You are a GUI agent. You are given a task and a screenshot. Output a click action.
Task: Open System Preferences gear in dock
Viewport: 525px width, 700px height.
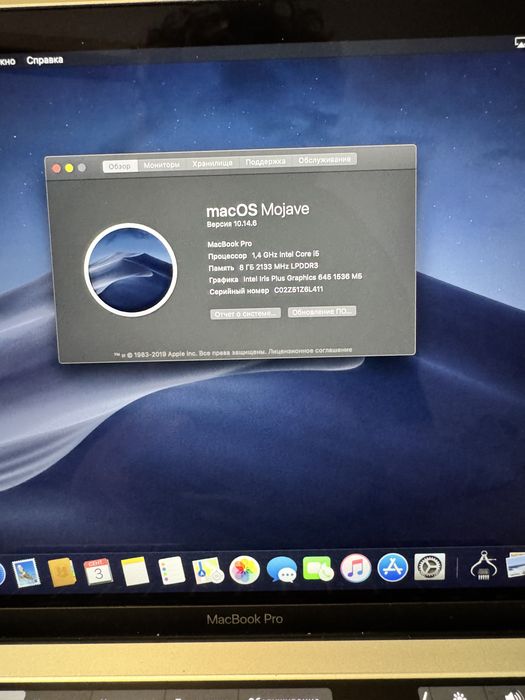tap(429, 567)
